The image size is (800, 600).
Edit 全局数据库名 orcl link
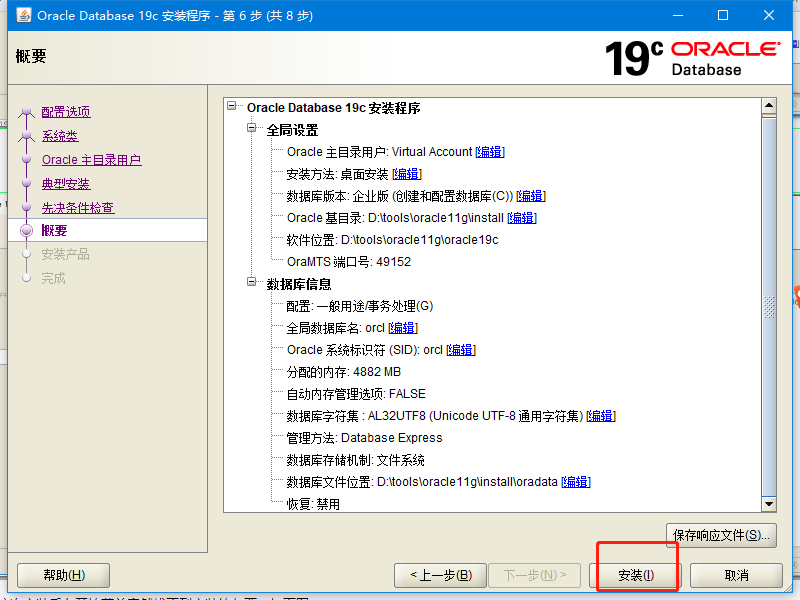pyautogui.click(x=403, y=328)
